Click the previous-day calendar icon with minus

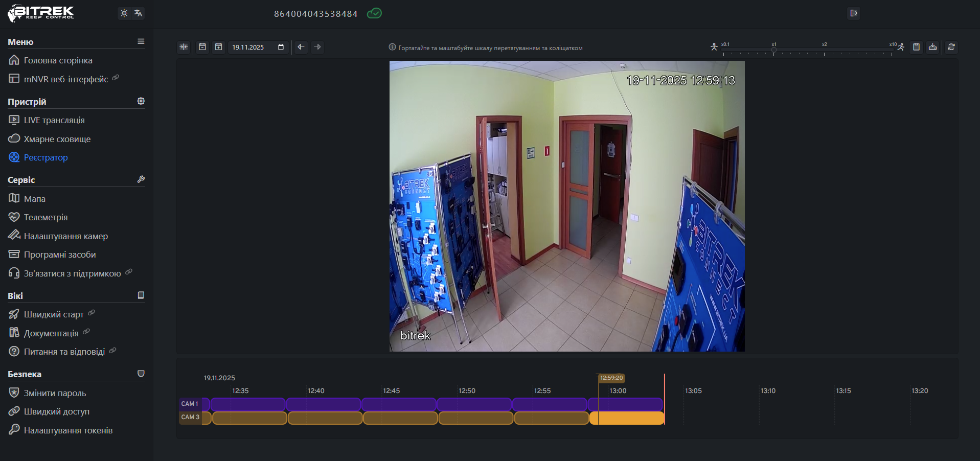(x=202, y=47)
